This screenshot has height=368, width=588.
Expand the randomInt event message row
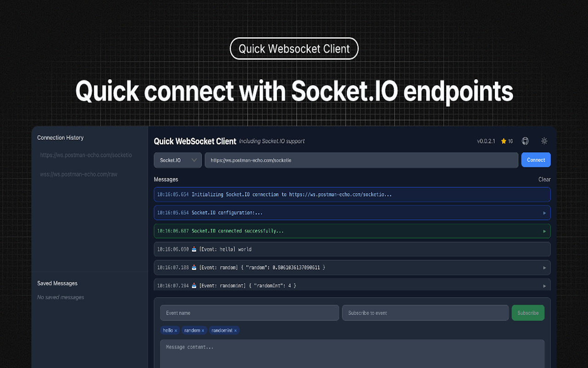[545, 286]
